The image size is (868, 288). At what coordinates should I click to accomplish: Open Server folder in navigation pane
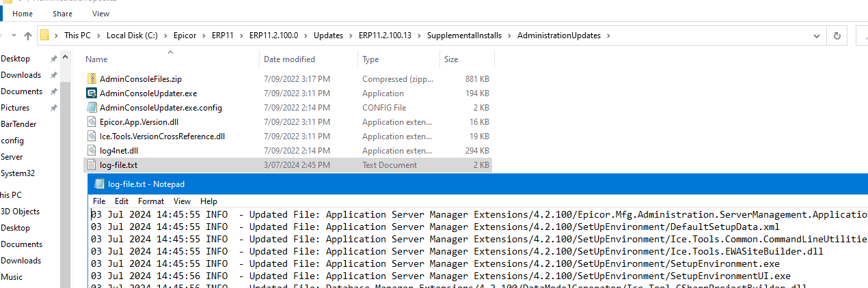click(x=12, y=157)
